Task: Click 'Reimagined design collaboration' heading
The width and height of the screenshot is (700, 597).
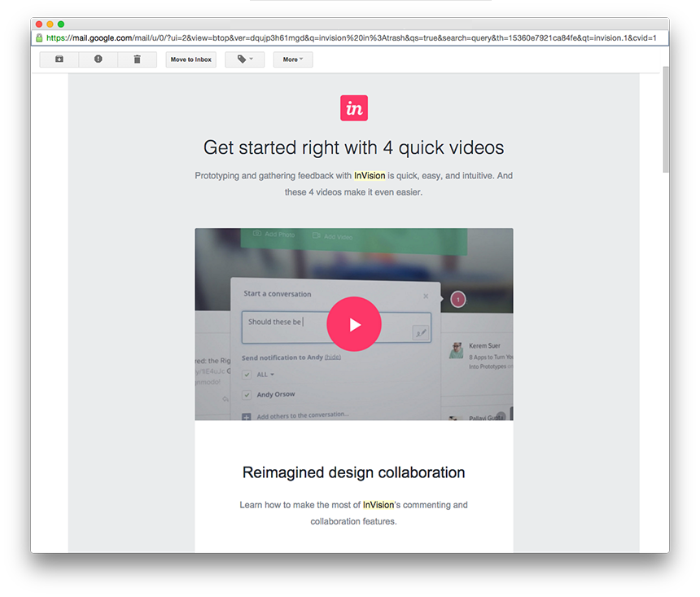Action: point(353,472)
